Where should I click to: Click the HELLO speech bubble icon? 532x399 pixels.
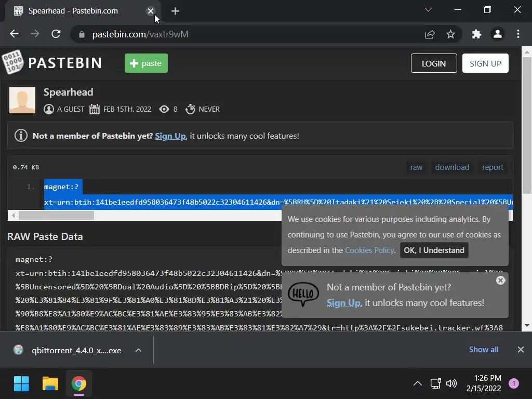[x=303, y=294]
